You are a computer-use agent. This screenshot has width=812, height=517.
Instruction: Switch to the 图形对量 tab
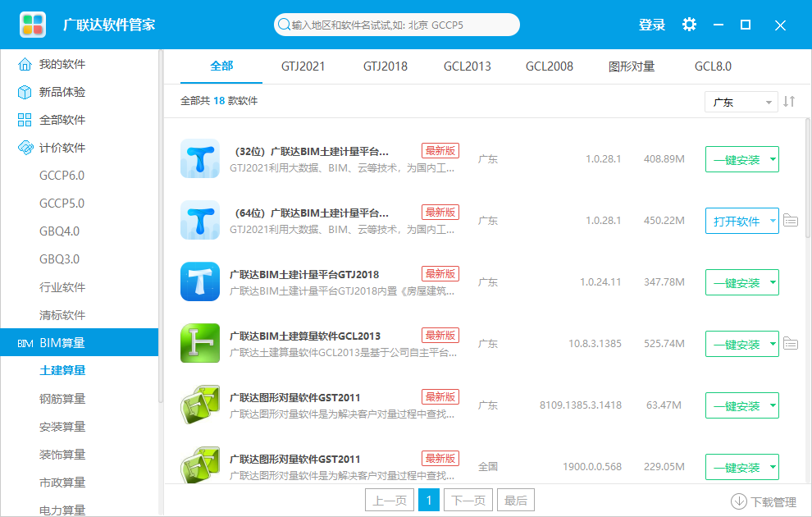coord(632,66)
